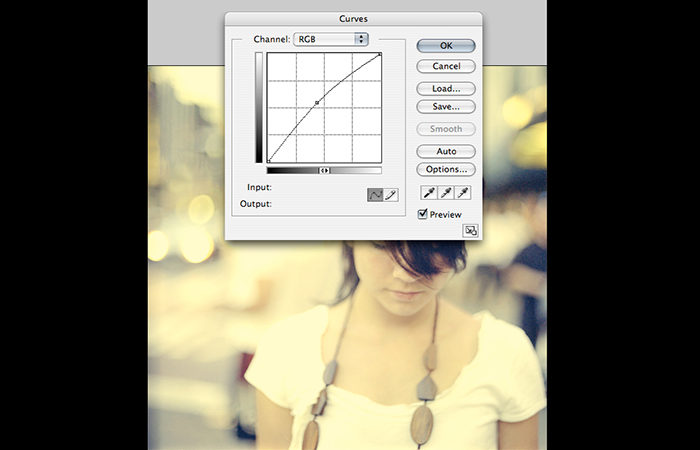Cancel the Curves dialog

coord(446,66)
